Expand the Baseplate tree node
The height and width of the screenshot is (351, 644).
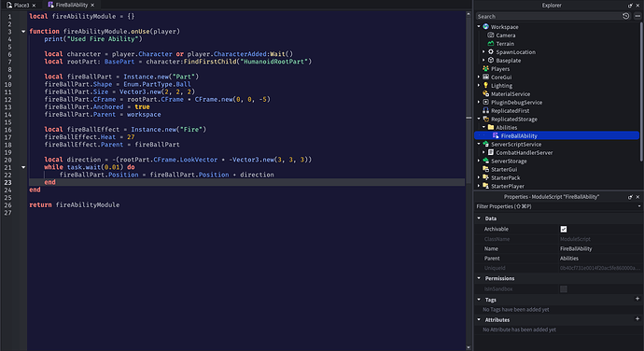[483, 60]
